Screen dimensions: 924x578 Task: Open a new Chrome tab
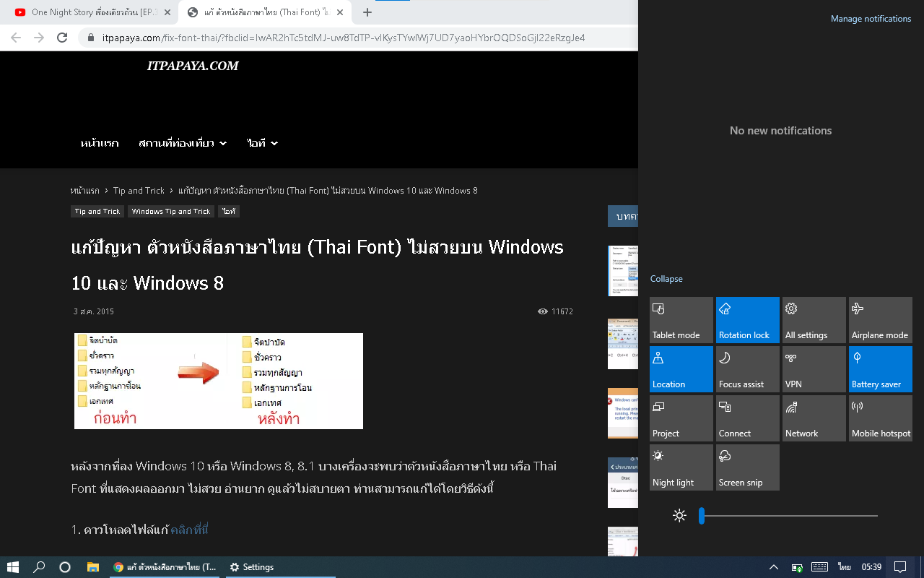pyautogui.click(x=367, y=12)
